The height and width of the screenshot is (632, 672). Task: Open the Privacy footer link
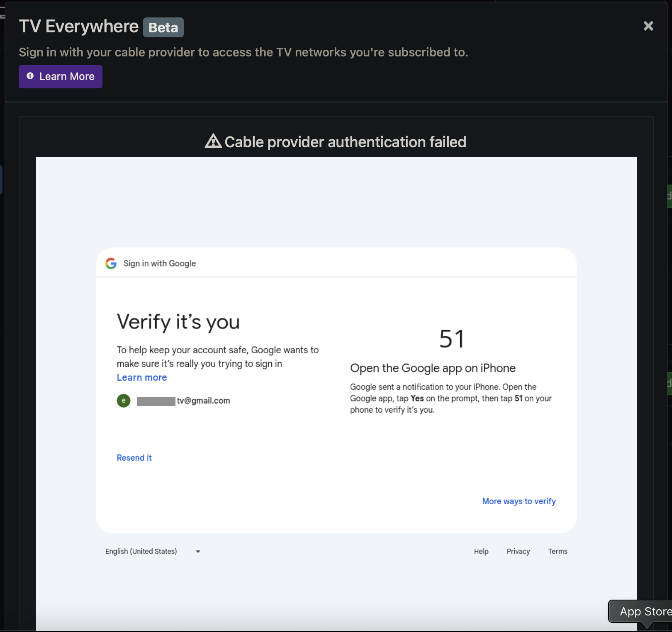(518, 551)
